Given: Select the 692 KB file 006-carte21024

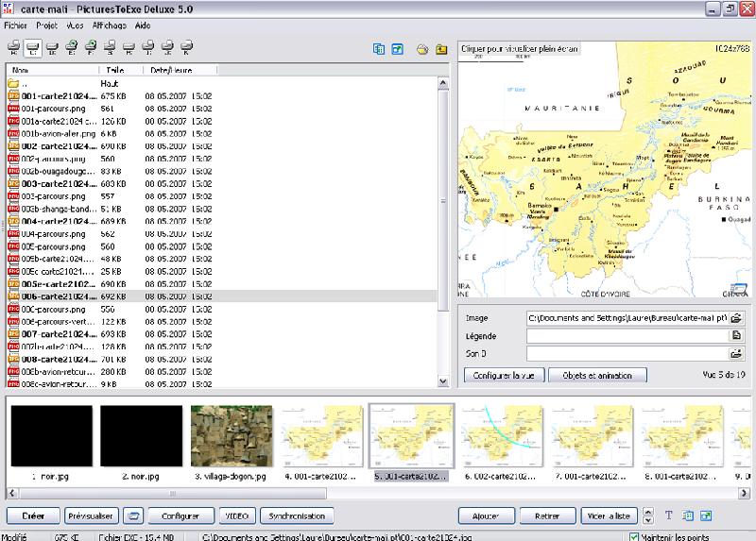Looking at the screenshot, I should point(222,296).
